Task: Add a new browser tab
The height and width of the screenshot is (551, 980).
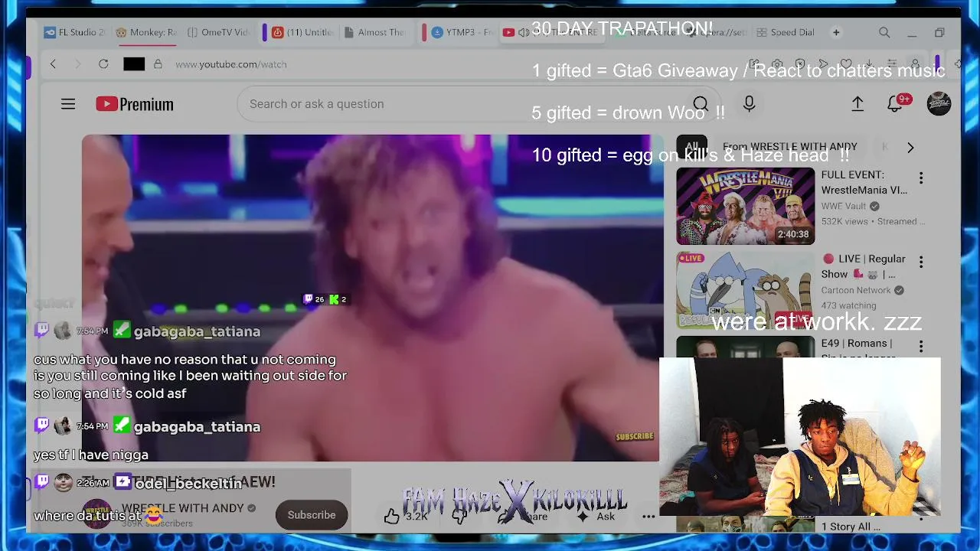Action: 836,32
